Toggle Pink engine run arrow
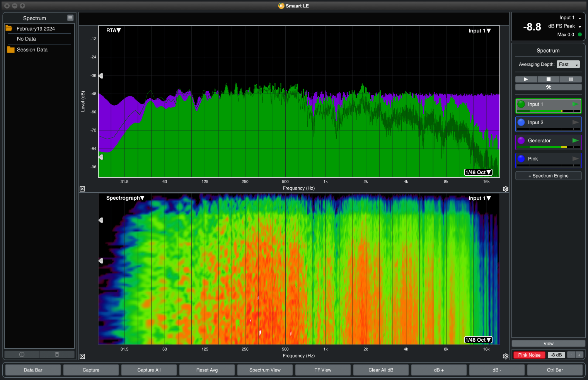The height and width of the screenshot is (380, 588). coord(575,159)
